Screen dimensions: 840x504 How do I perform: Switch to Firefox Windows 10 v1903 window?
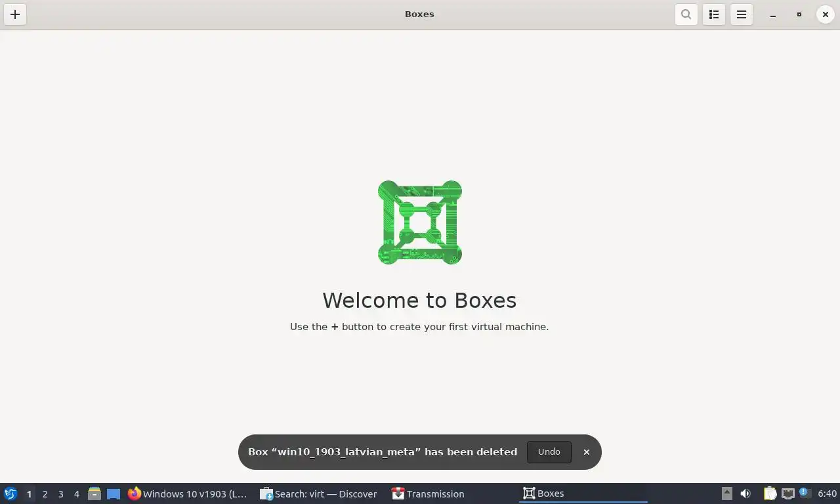click(188, 493)
